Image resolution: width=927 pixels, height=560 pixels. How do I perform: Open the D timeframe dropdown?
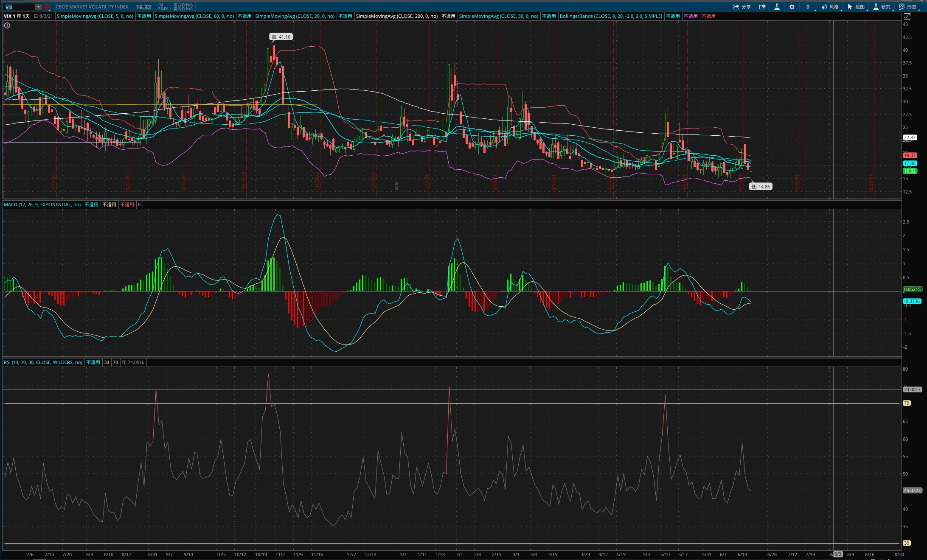[808, 7]
